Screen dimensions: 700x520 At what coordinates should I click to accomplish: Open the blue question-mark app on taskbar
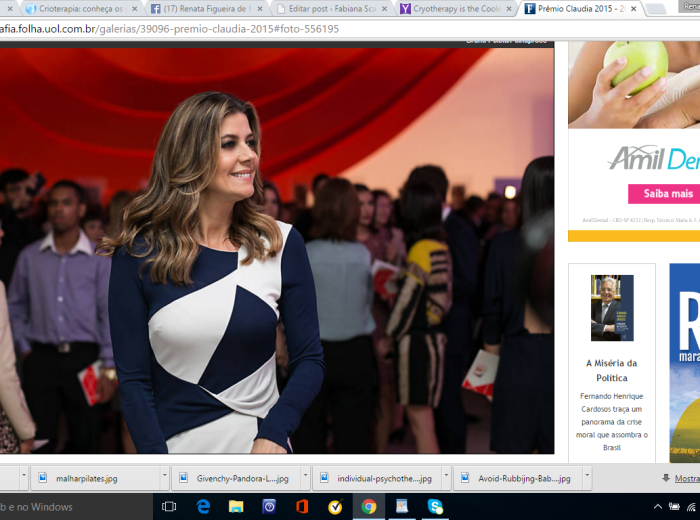tap(269, 507)
